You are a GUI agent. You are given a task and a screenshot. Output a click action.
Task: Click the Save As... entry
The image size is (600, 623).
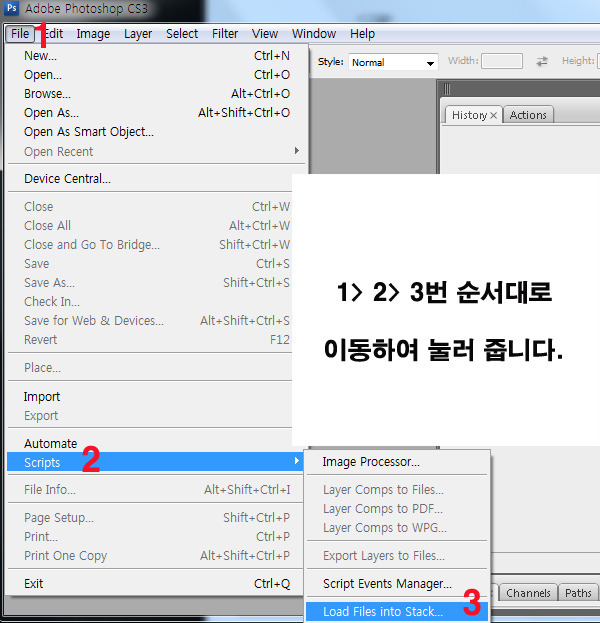tap(150, 283)
